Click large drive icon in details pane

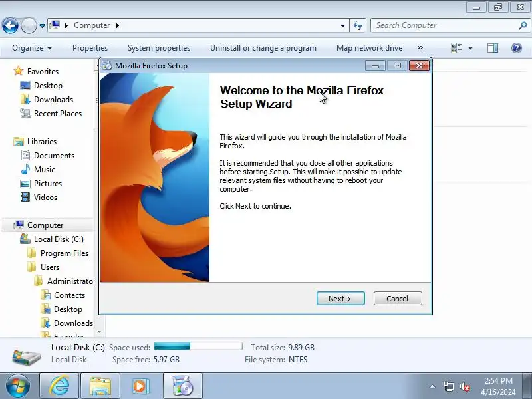(26, 357)
